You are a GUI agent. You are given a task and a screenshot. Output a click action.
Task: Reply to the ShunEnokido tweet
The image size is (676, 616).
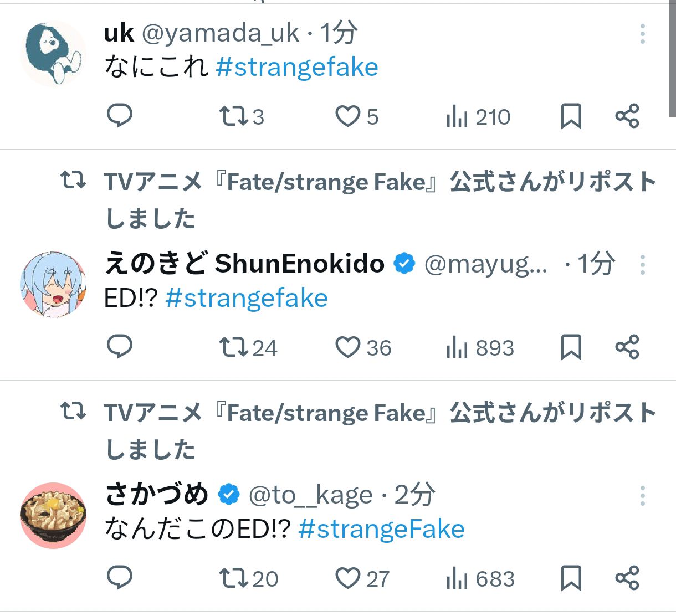(119, 347)
